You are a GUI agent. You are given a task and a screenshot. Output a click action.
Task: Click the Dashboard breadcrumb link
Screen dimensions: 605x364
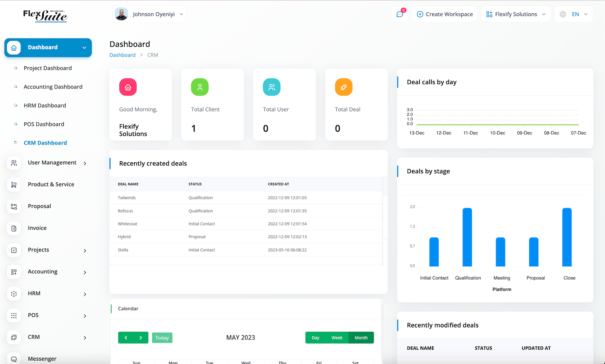(123, 55)
